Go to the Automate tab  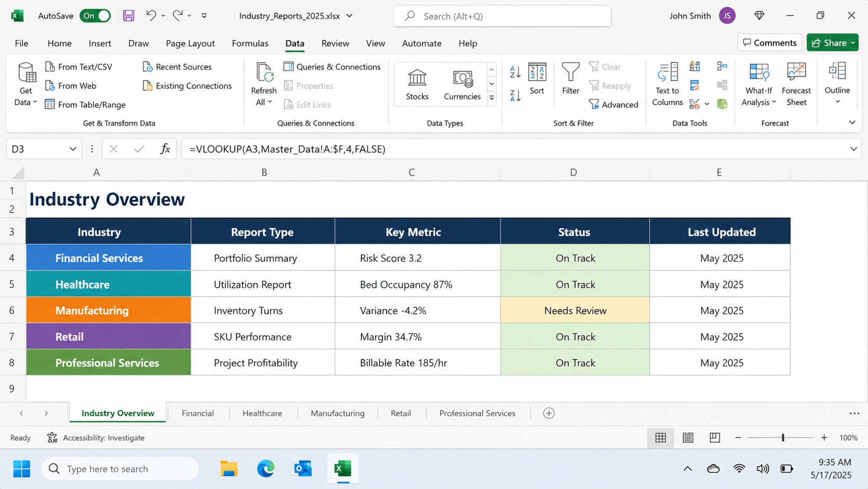pyautogui.click(x=422, y=43)
